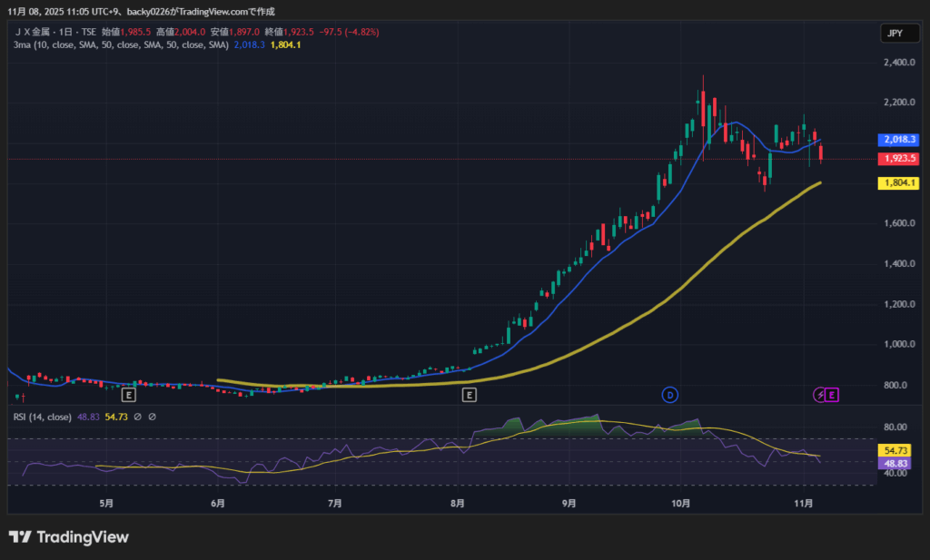Click the purple lightning event marker
Screen dimensions: 930x560
819,395
